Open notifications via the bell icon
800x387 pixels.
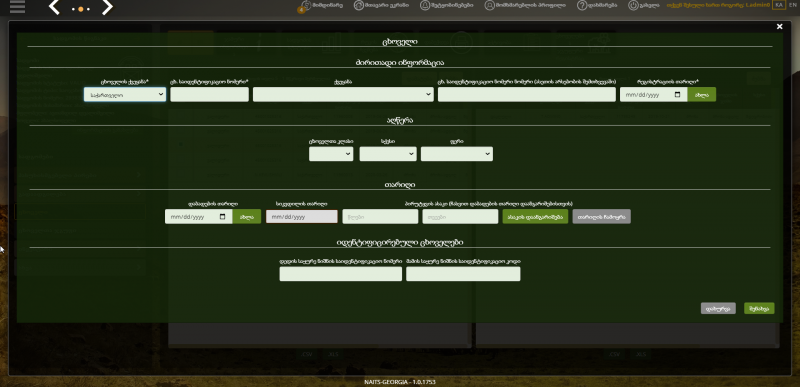424,5
